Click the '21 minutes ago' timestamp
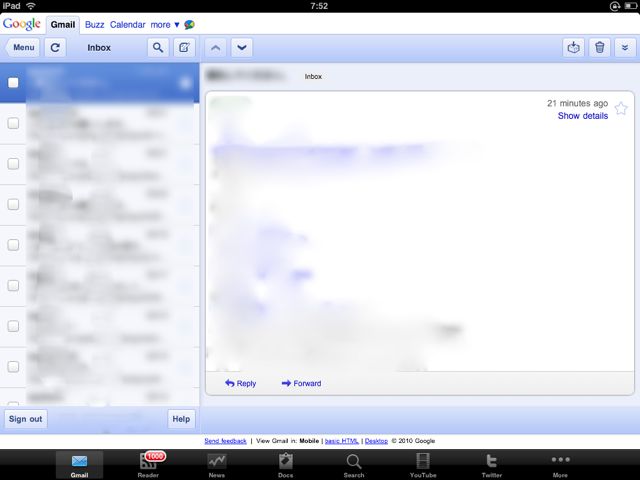 click(x=578, y=103)
